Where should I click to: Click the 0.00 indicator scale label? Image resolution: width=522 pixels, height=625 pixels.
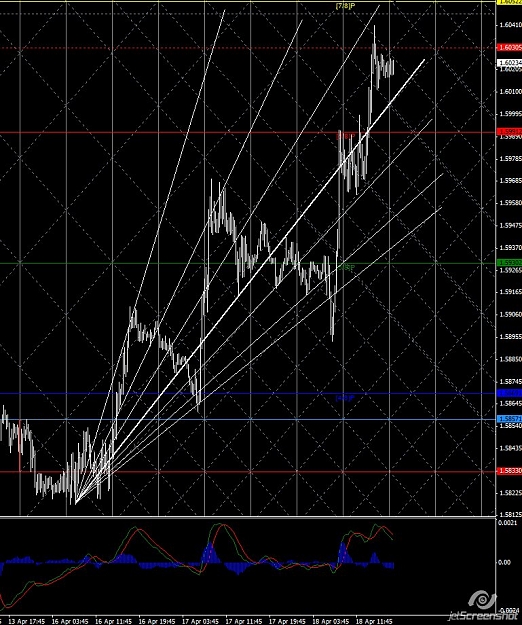504,562
